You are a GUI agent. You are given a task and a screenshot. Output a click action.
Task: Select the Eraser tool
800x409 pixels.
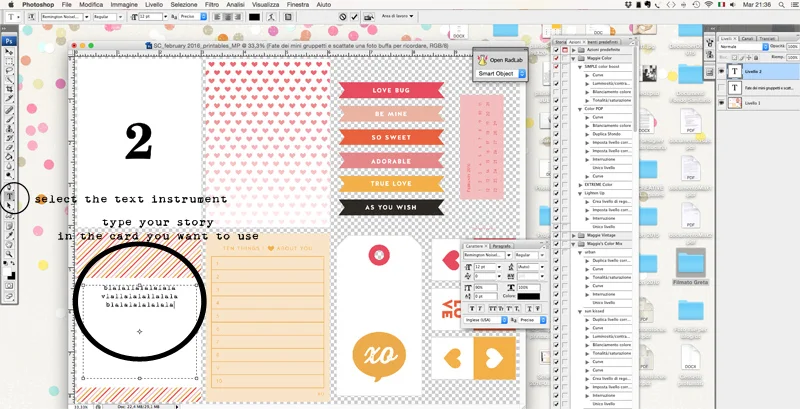coord(9,147)
